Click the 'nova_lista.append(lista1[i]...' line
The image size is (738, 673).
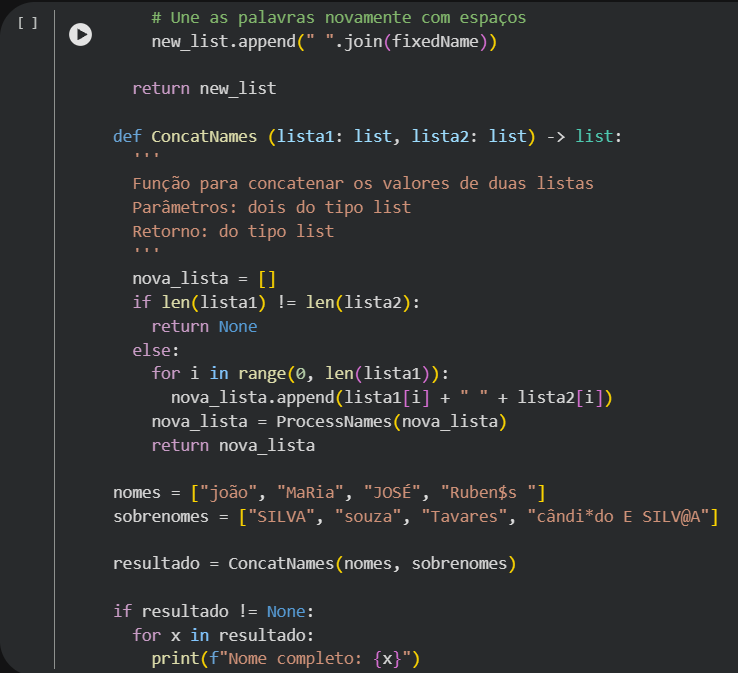(392, 398)
